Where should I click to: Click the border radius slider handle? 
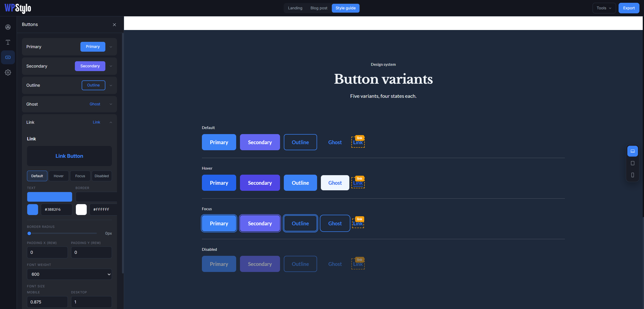(x=29, y=233)
